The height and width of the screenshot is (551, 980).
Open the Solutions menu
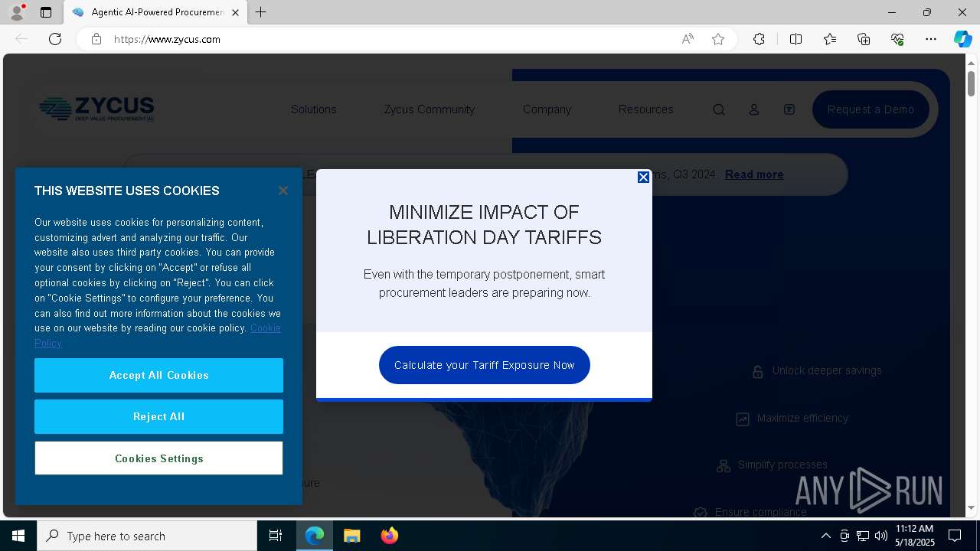click(314, 109)
